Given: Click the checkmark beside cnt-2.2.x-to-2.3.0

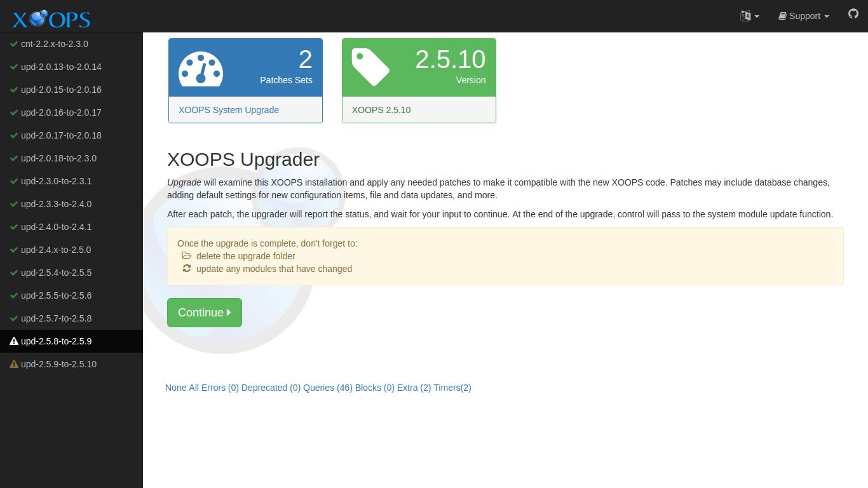Looking at the screenshot, I should click(x=14, y=44).
